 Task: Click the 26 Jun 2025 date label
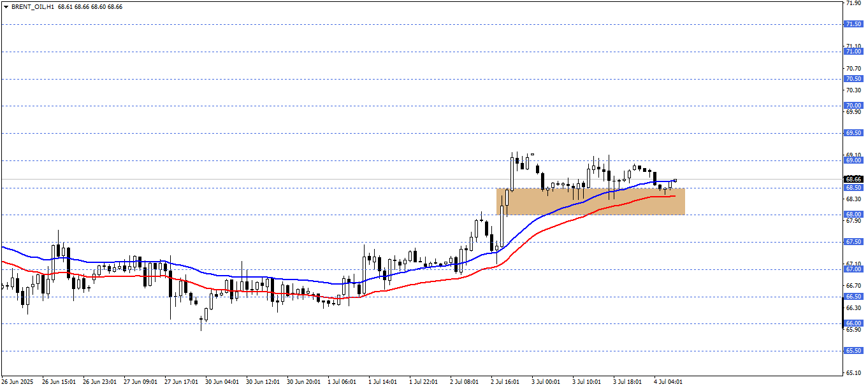pos(17,382)
